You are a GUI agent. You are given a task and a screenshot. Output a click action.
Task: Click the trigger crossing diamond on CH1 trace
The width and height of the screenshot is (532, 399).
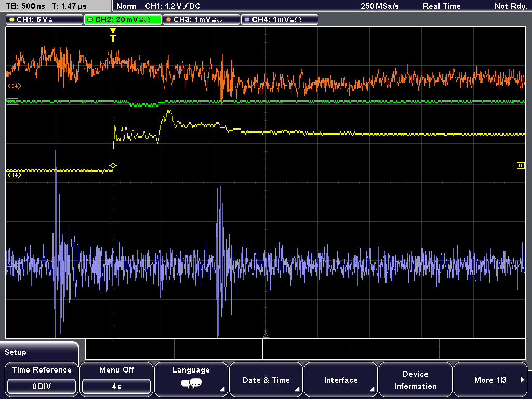113,166
